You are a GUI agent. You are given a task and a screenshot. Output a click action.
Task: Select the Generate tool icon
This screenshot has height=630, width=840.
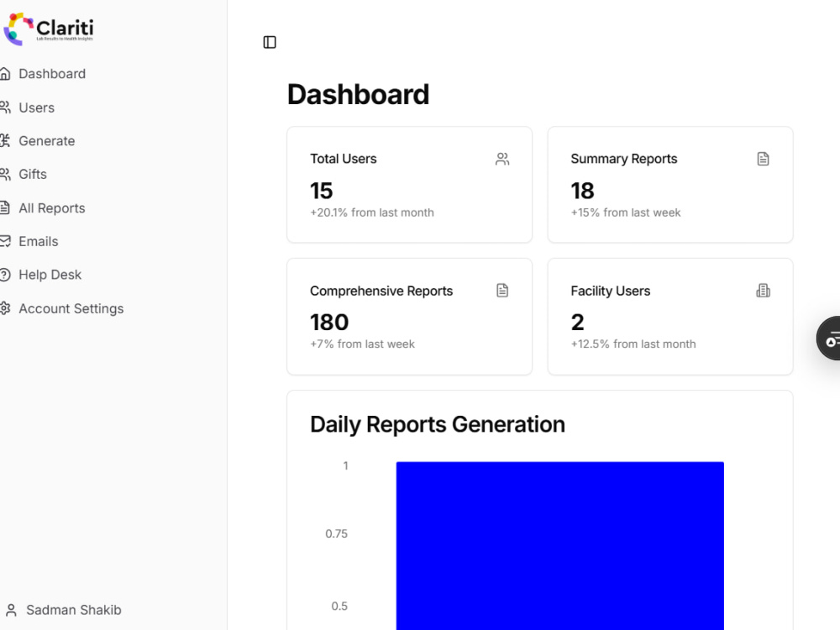coord(9,140)
